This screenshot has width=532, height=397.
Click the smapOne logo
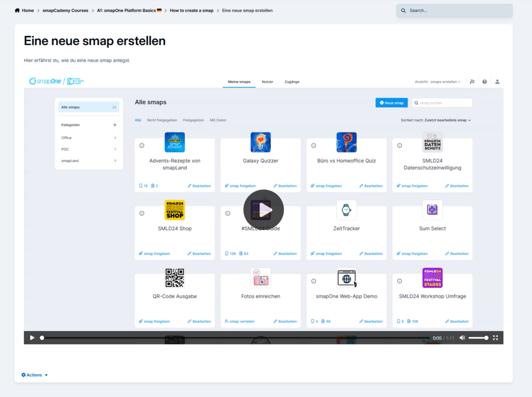click(x=45, y=81)
